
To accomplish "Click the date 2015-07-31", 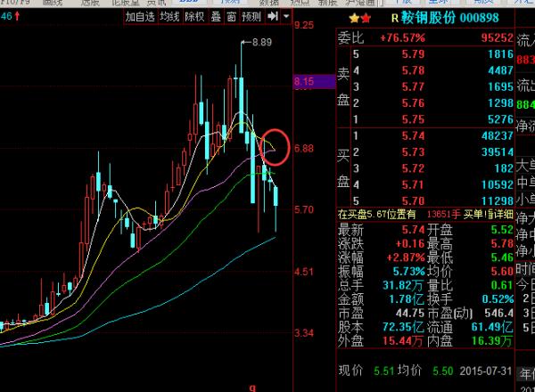I will pos(486,371).
